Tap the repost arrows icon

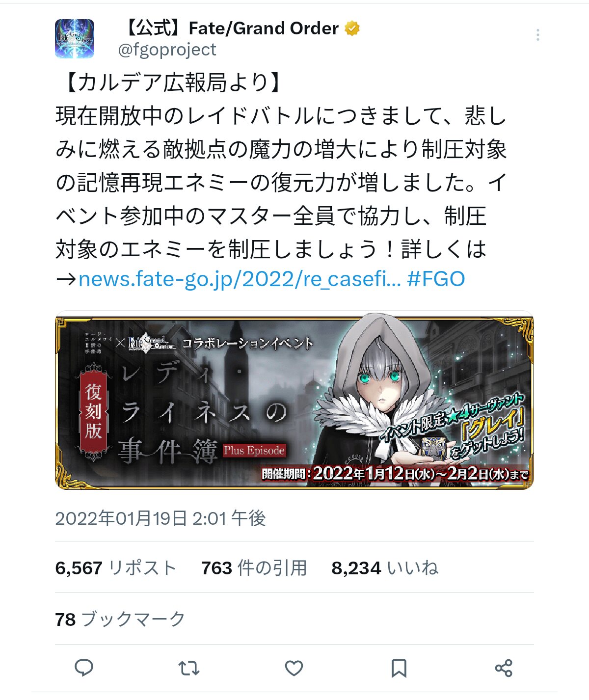(x=188, y=668)
